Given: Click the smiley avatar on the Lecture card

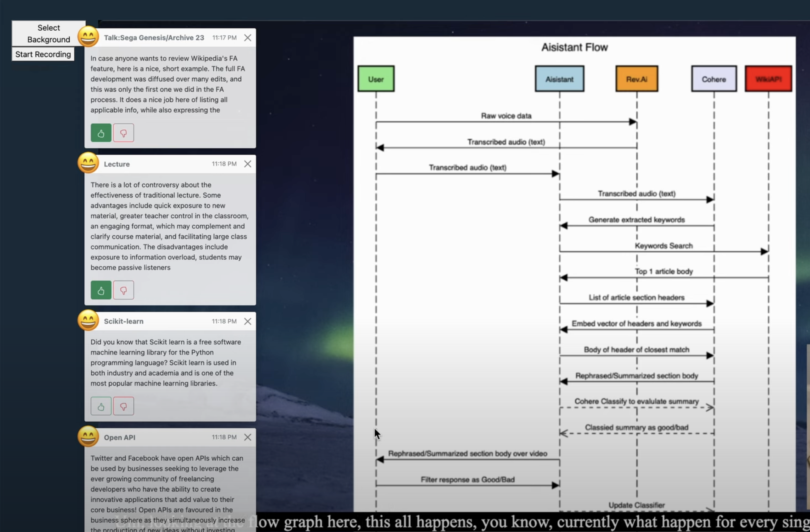Looking at the screenshot, I should click(88, 163).
